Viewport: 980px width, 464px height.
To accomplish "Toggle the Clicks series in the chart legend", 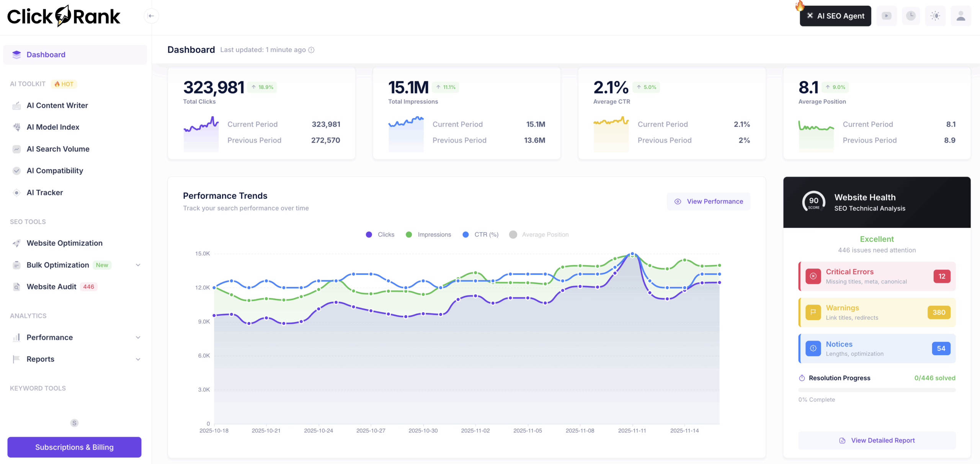I will click(380, 234).
